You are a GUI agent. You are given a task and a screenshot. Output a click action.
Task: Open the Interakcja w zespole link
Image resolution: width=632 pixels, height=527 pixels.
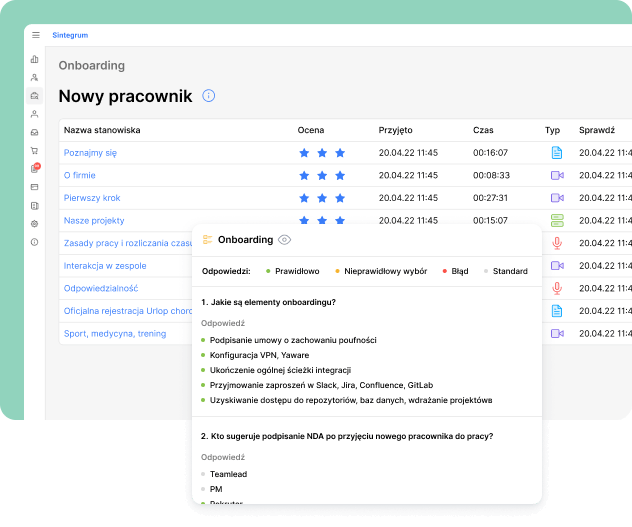click(107, 265)
